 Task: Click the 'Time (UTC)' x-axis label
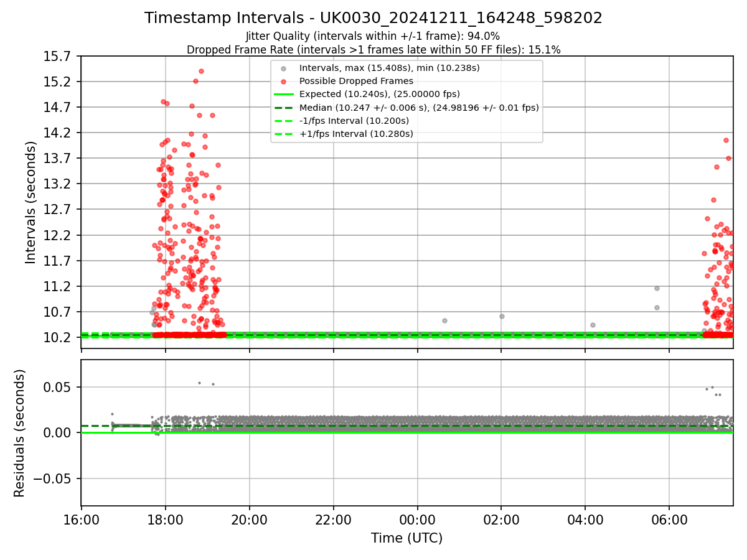[407, 538]
